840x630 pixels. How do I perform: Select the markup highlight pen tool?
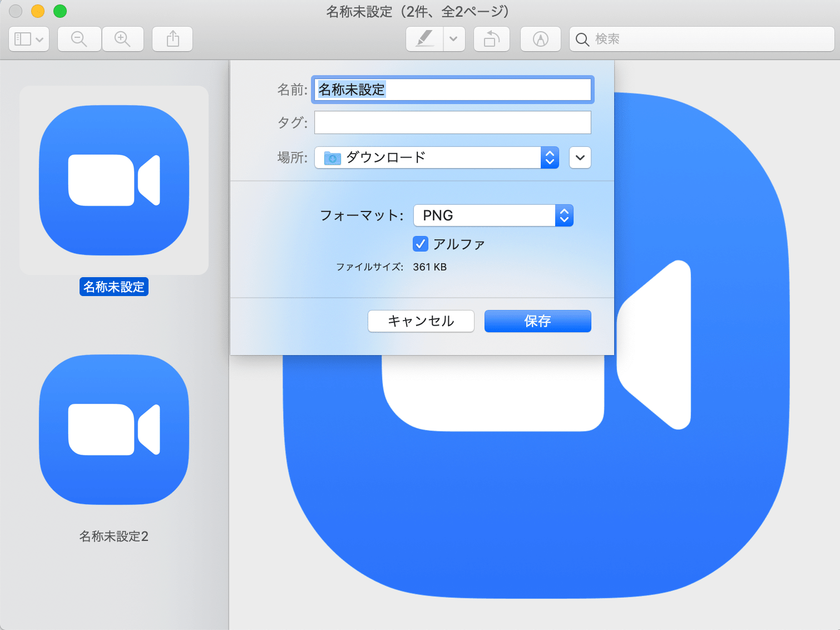425,39
